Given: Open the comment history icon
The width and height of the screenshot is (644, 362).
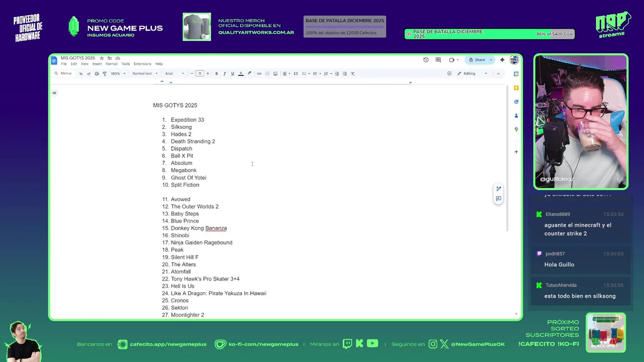Looking at the screenshot, I should (x=438, y=60).
